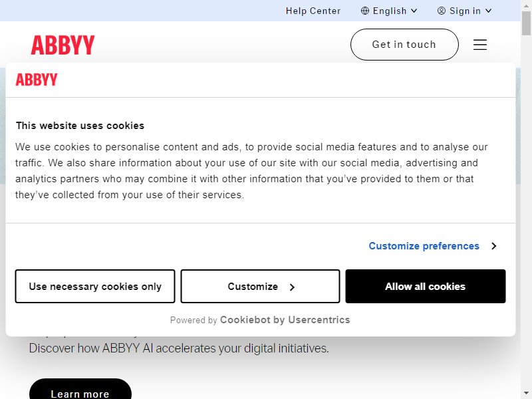Click the page vertical scrollbar thumb
This screenshot has width=532, height=399.
526,23
